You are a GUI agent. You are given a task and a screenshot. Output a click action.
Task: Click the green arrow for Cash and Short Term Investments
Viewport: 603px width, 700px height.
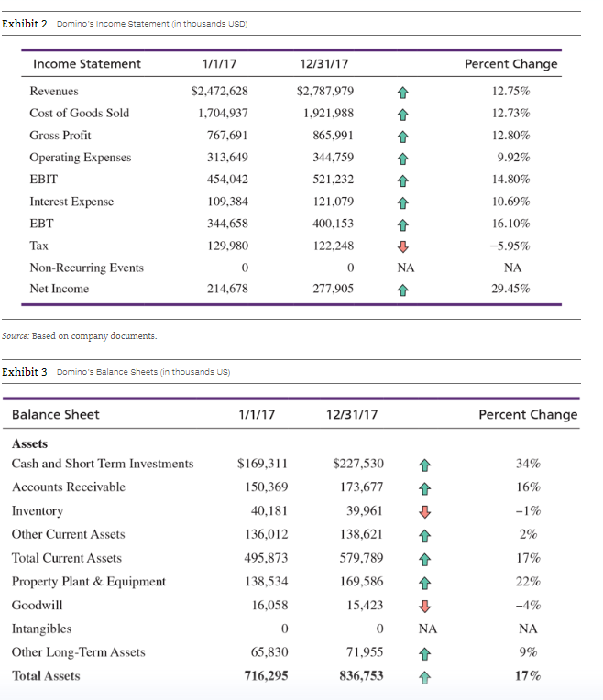coord(424,465)
